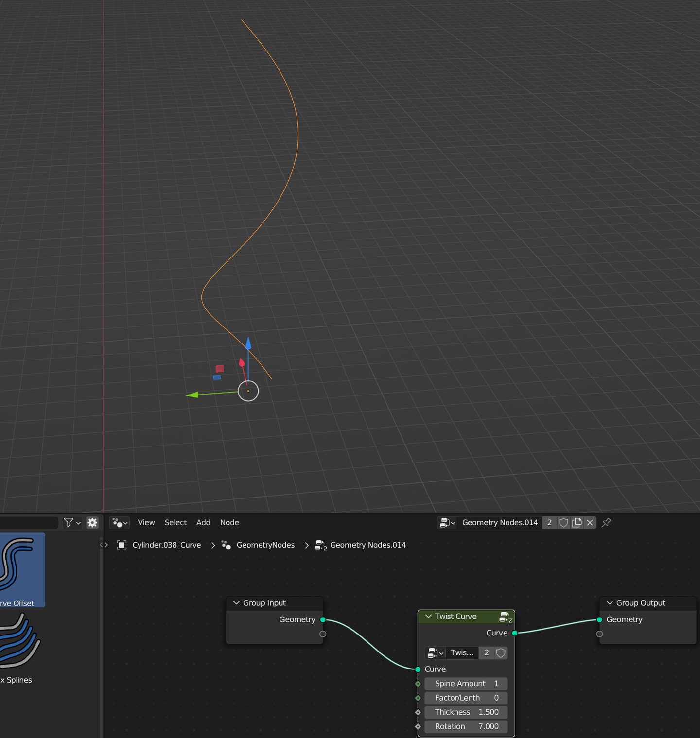The height and width of the screenshot is (738, 700).
Task: Click the blue plane gizmo square
Action: [x=217, y=378]
